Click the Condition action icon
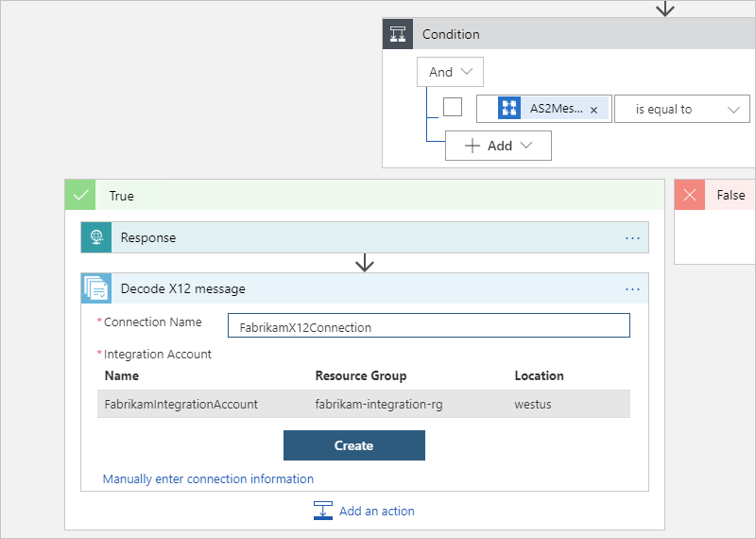The width and height of the screenshot is (756, 539). tap(398, 34)
